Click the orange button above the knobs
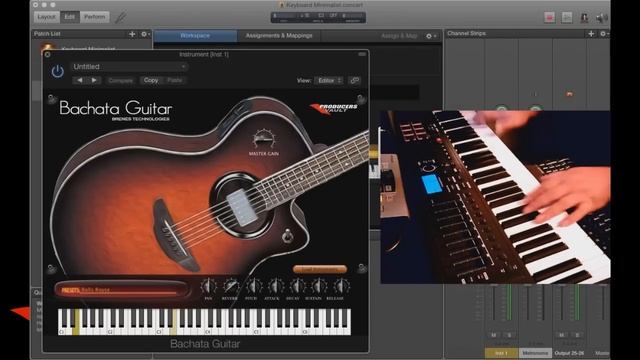This screenshot has width=640, height=360. click(320, 269)
